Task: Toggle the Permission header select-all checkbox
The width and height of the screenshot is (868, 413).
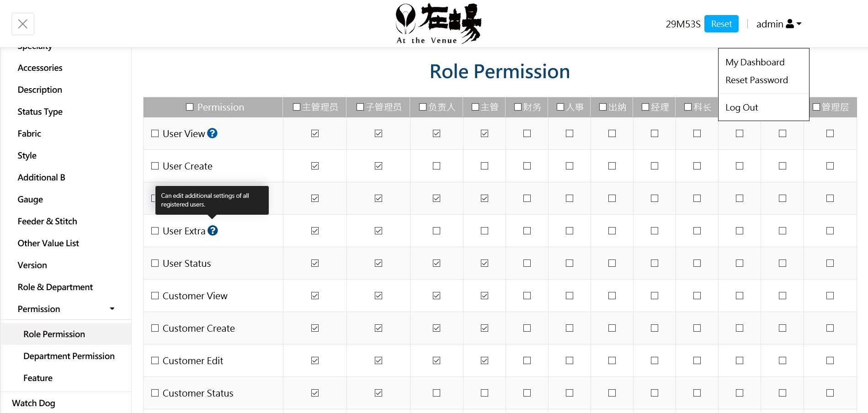Action: 190,107
